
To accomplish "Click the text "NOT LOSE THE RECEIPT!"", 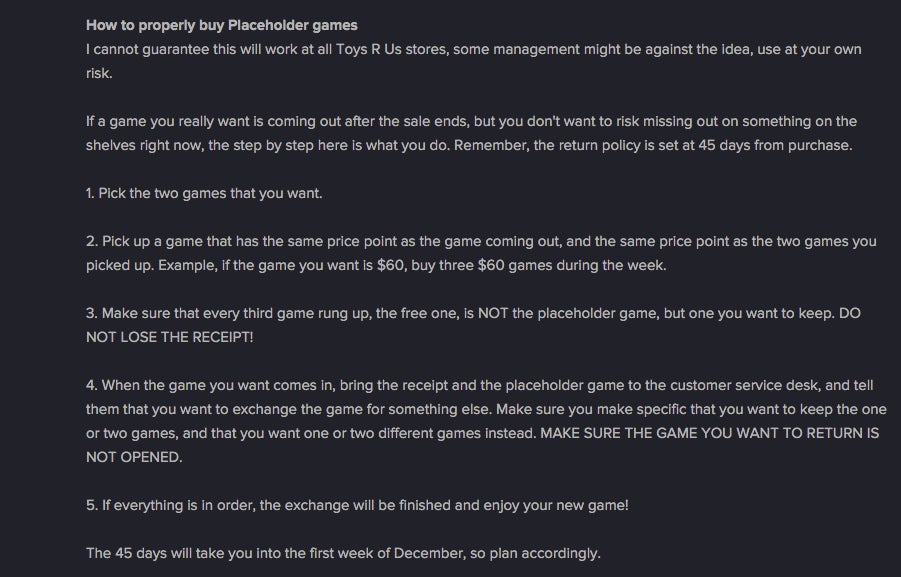I will pos(170,337).
